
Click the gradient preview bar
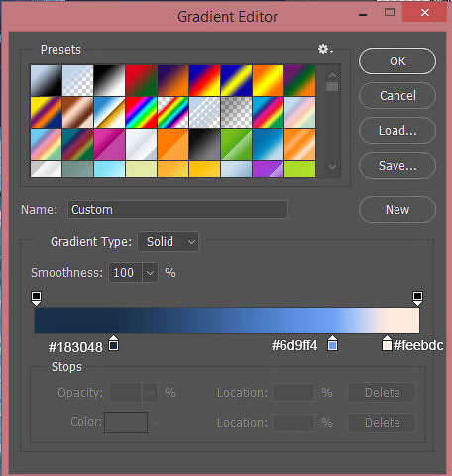(227, 320)
